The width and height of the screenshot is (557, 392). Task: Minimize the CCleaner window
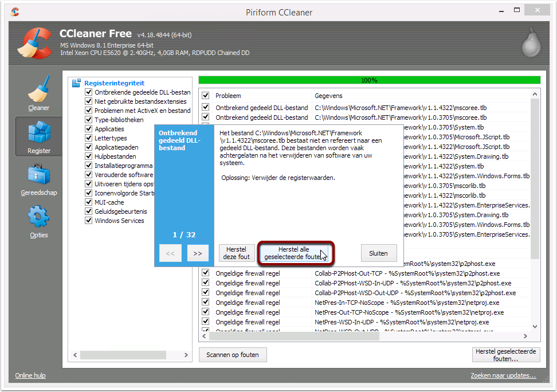tap(501, 11)
